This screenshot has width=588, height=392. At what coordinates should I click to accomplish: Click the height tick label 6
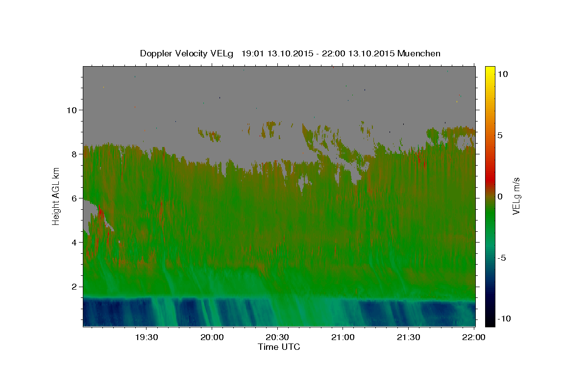(73, 198)
